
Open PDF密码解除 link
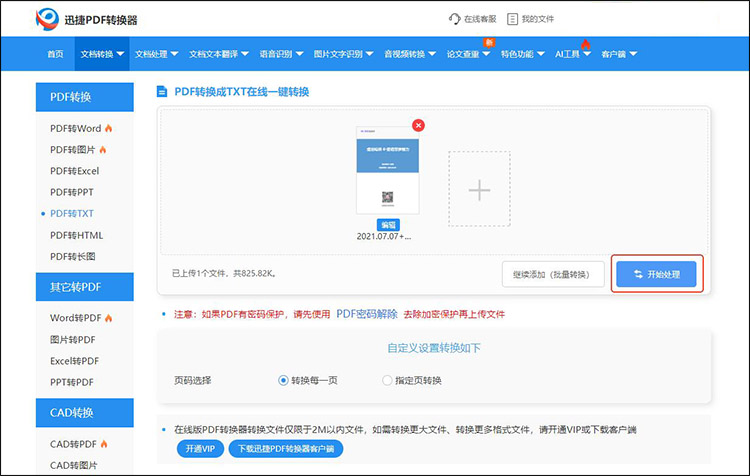pos(367,314)
